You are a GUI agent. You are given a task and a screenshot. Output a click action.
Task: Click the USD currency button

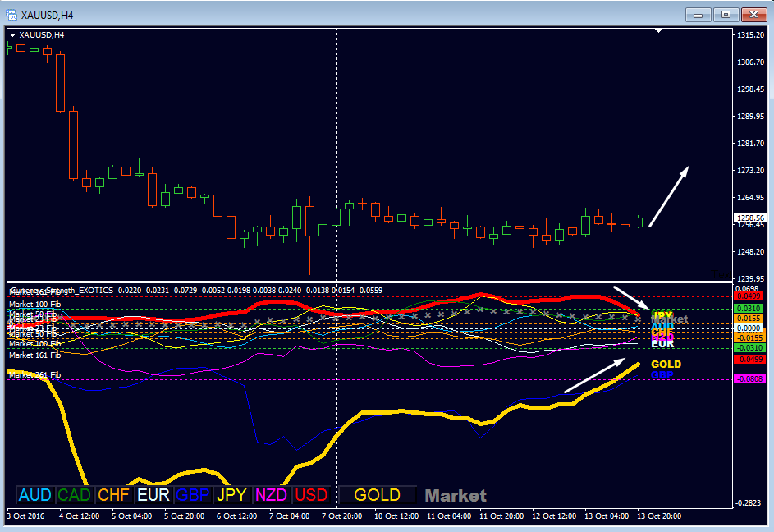tap(311, 495)
